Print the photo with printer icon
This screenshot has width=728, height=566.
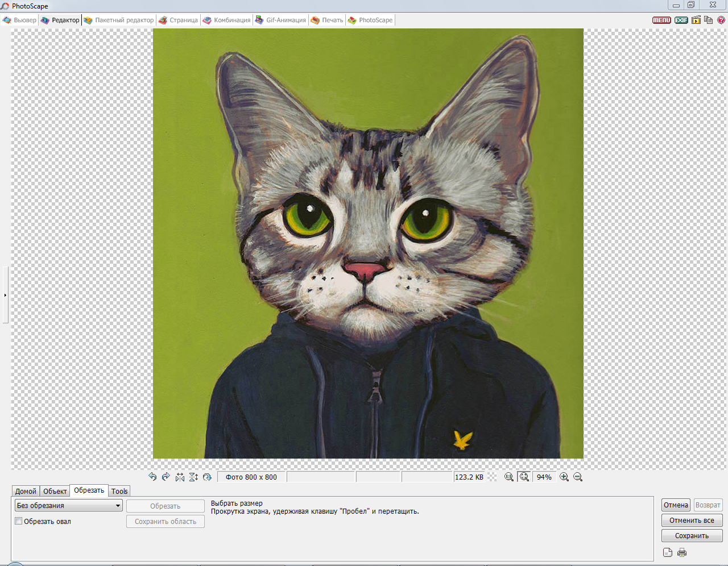(682, 552)
